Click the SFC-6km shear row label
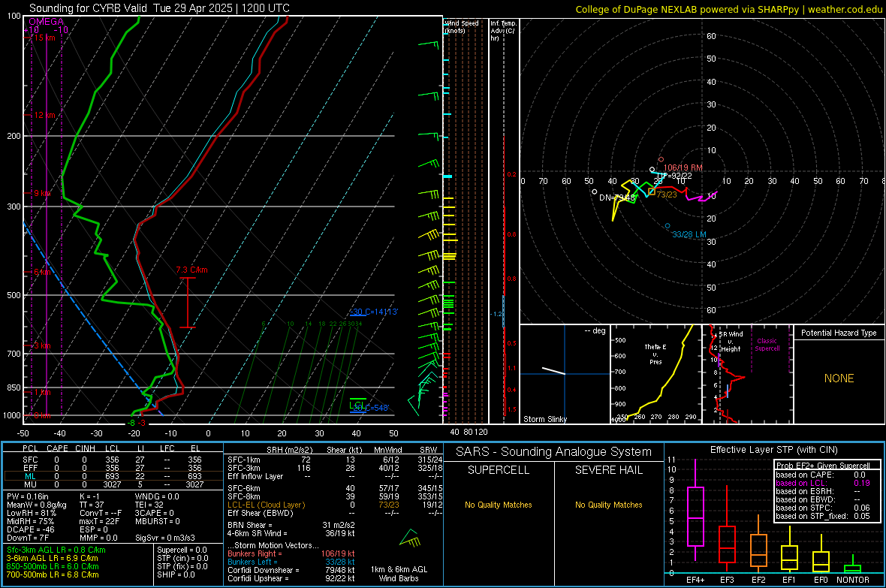This screenshot has width=886, height=588. [244, 488]
